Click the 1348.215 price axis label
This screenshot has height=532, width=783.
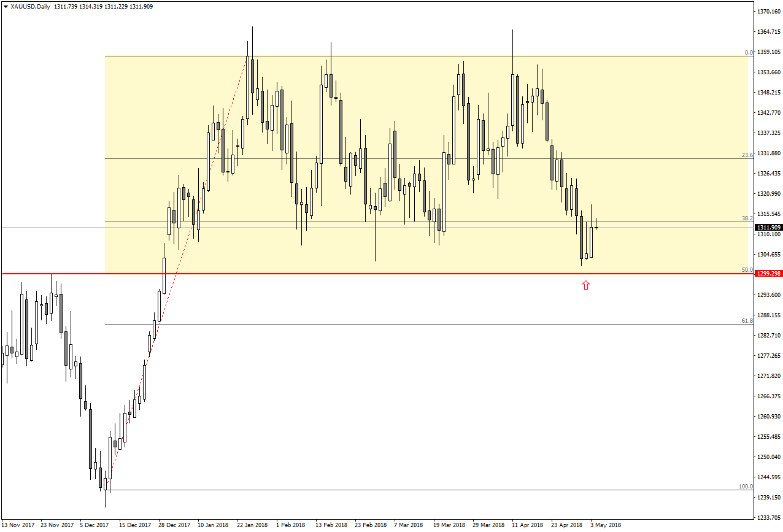(x=769, y=93)
